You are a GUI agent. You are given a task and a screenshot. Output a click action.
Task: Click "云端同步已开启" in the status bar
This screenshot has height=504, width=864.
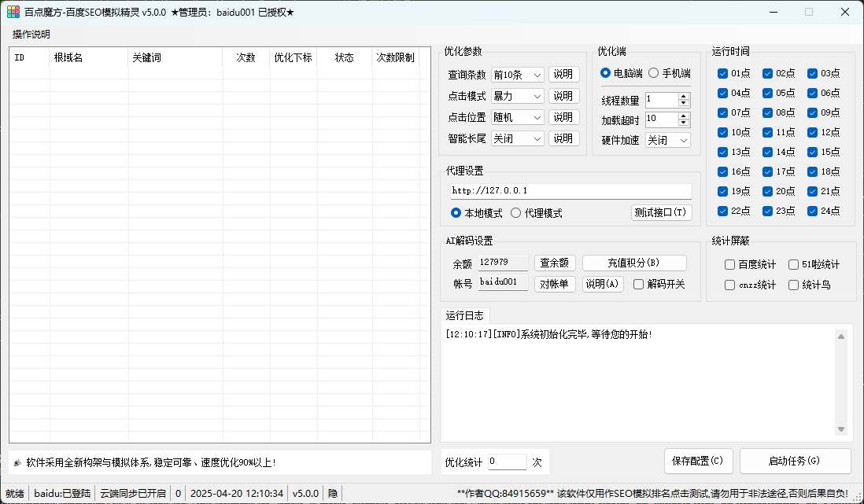137,493
